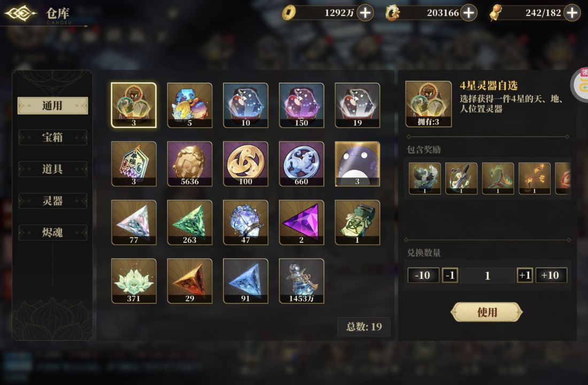This screenshot has height=385, width=588.
Task: Add more gold coins via plus button
Action: click(x=365, y=13)
